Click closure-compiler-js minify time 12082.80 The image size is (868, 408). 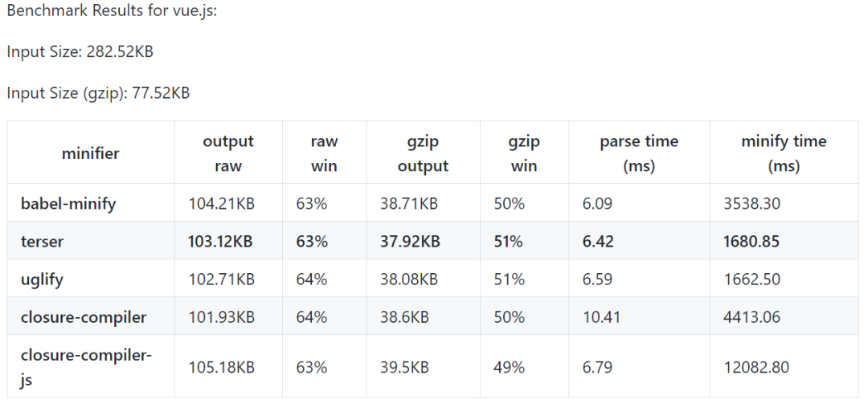click(756, 367)
